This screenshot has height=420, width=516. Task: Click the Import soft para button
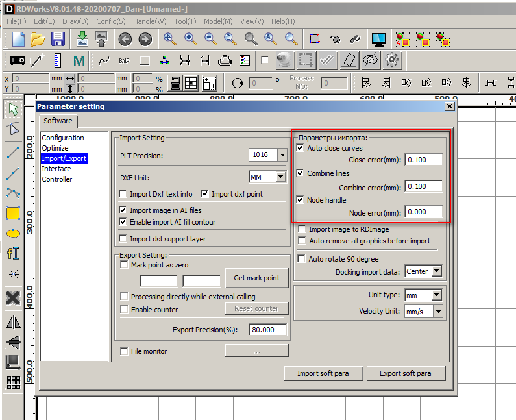coord(323,373)
